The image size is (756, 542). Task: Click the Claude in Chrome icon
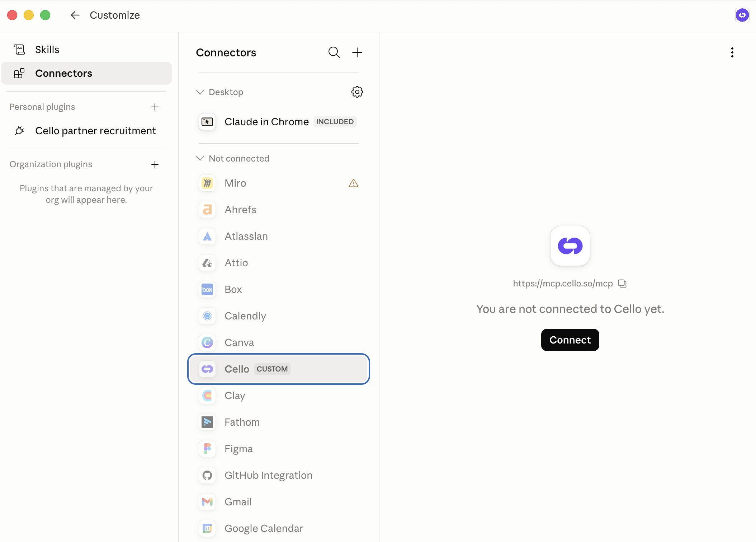[x=207, y=122]
